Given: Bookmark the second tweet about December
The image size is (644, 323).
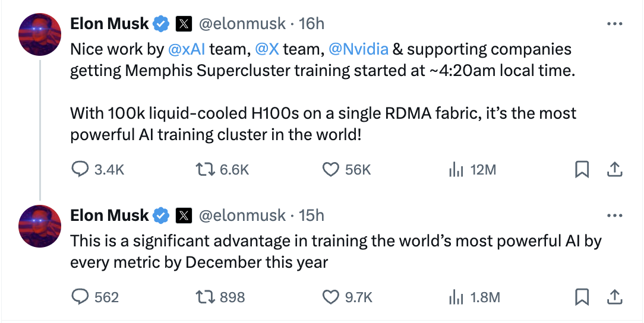Looking at the screenshot, I should (x=582, y=297).
